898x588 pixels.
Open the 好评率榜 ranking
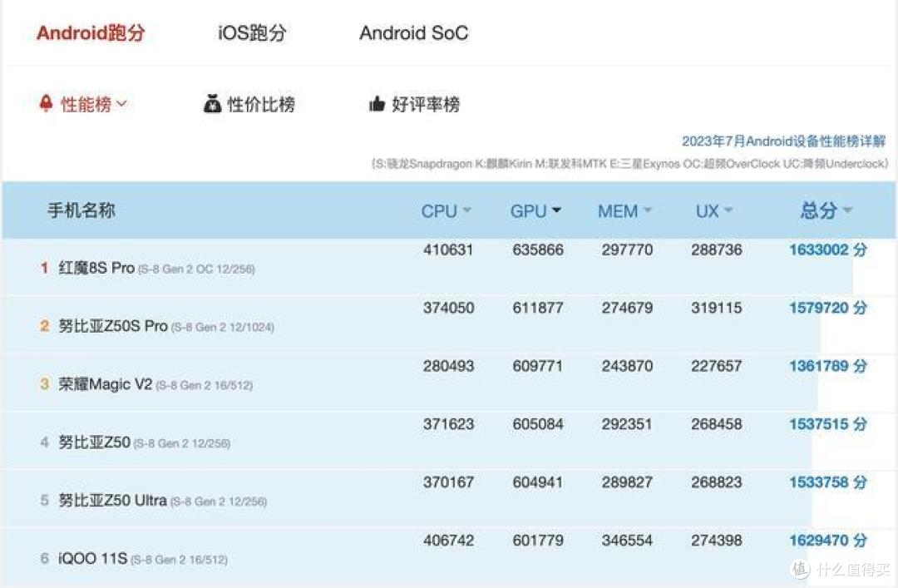[x=426, y=104]
